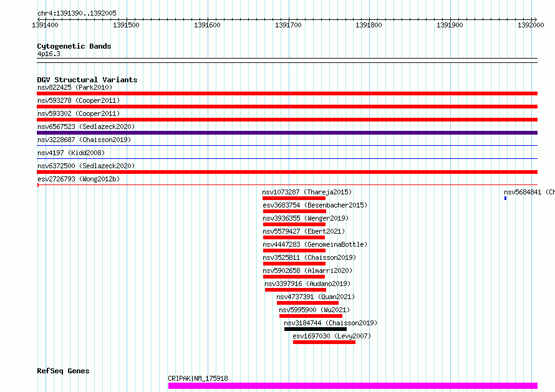555x392 pixels.
Task: Click the thin blue nsv4197 line
Action: [287, 158]
